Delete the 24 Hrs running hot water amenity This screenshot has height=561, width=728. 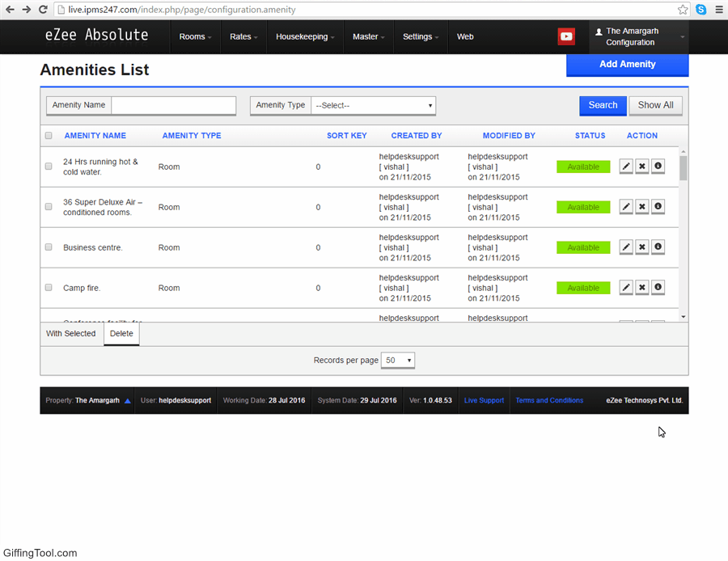[641, 167]
